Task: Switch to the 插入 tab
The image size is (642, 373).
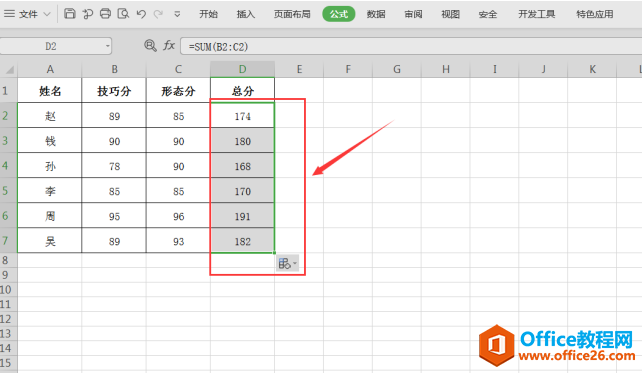Action: click(246, 14)
